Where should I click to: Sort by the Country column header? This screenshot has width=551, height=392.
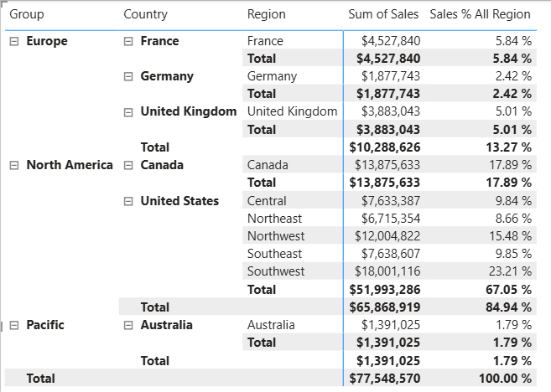tap(145, 14)
